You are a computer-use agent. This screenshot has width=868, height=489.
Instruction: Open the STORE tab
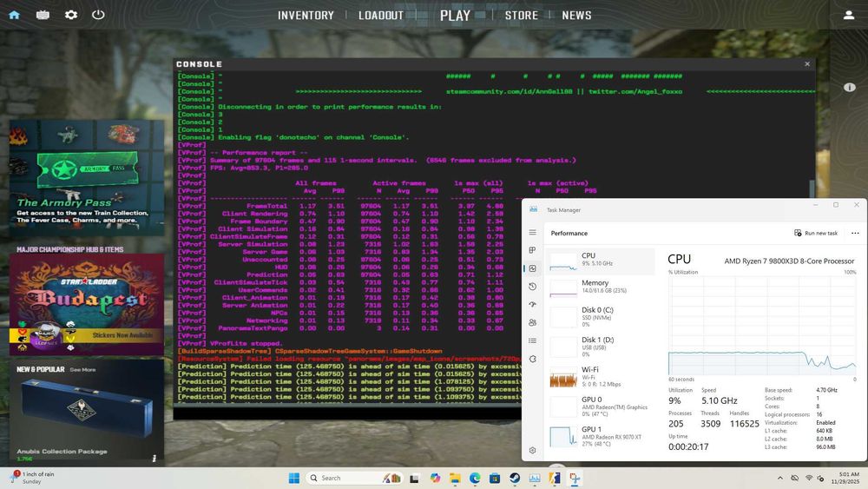(x=522, y=16)
